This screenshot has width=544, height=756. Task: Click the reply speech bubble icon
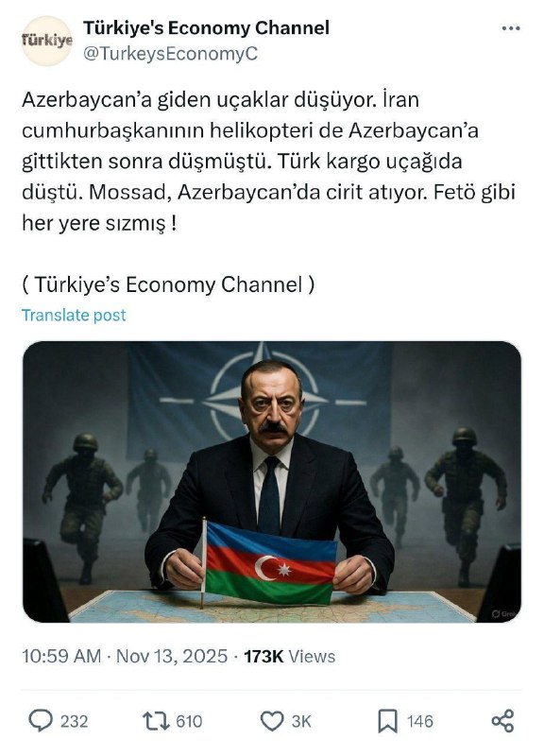[x=41, y=721]
